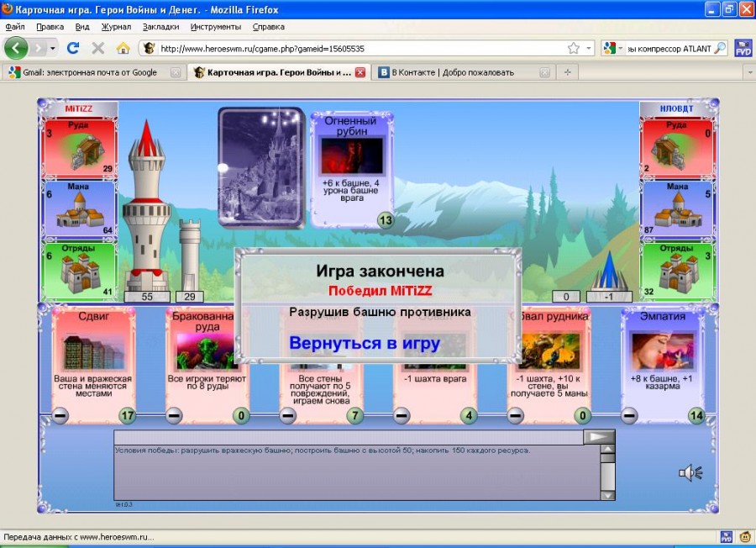
Task: Click the opponent's Отряды barracks icon
Action: coord(679,272)
